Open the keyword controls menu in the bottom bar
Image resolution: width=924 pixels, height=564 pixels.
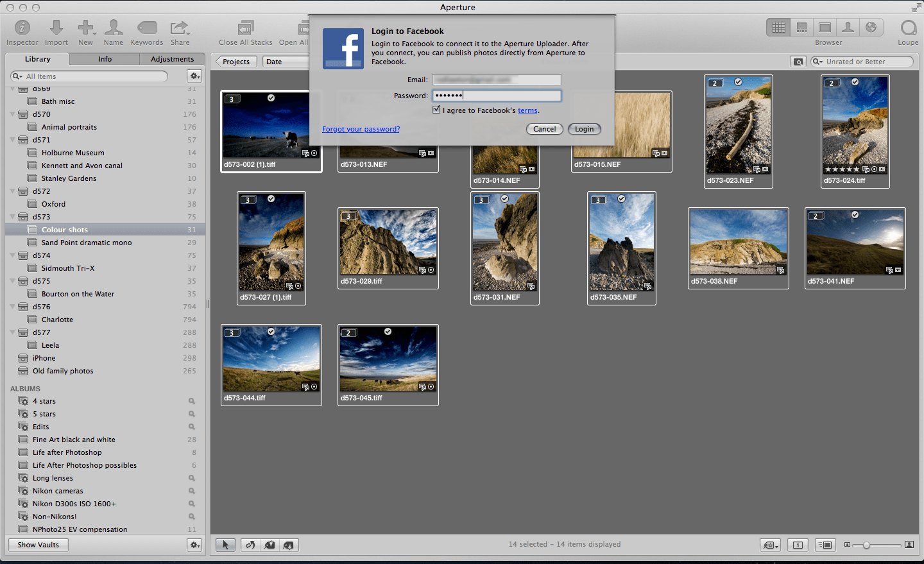click(770, 545)
